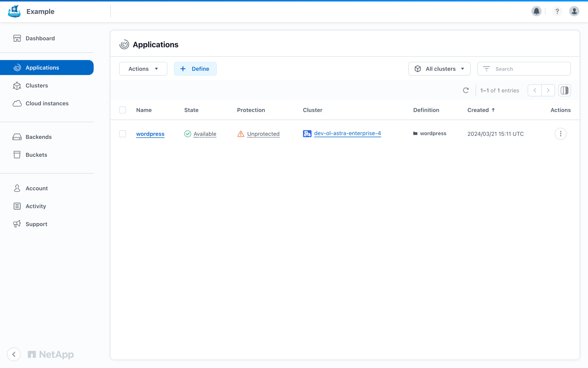The image size is (588, 368).
Task: Select Applications in sidebar
Action: click(47, 68)
